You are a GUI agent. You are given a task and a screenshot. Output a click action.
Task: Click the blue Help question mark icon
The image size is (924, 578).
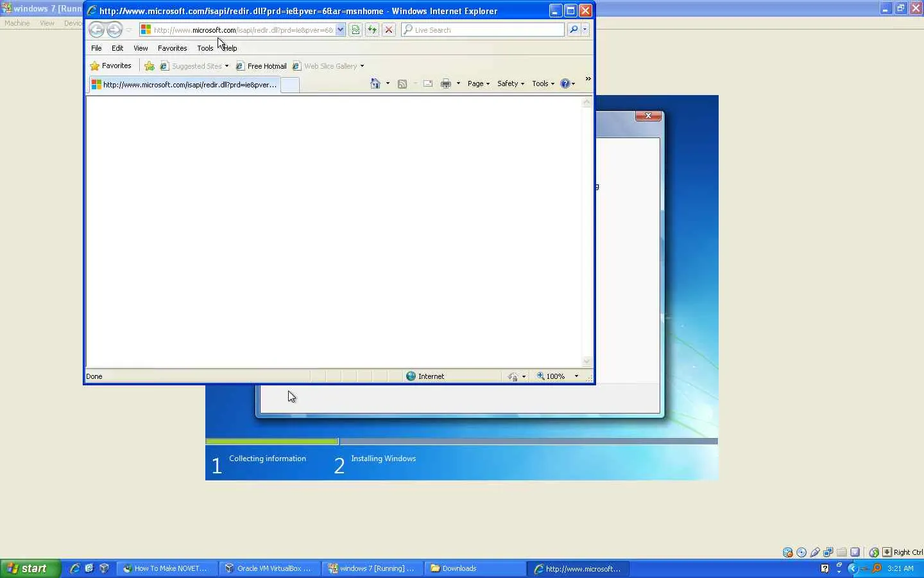click(565, 83)
